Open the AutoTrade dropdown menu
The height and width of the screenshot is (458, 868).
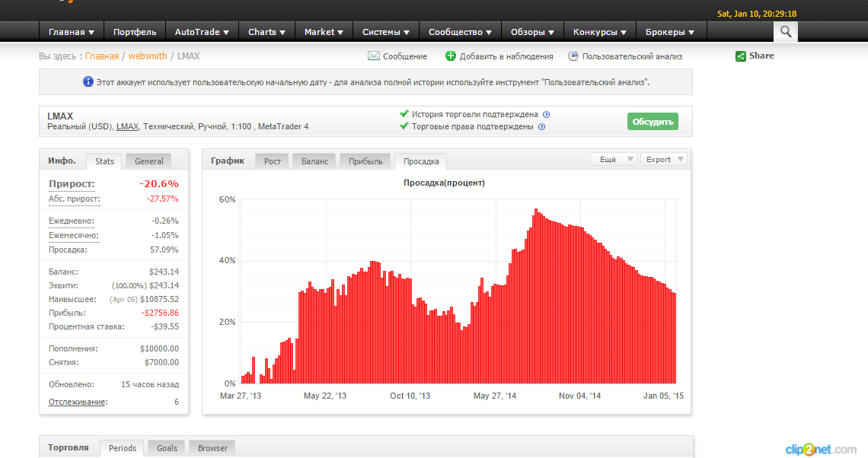coord(202,32)
